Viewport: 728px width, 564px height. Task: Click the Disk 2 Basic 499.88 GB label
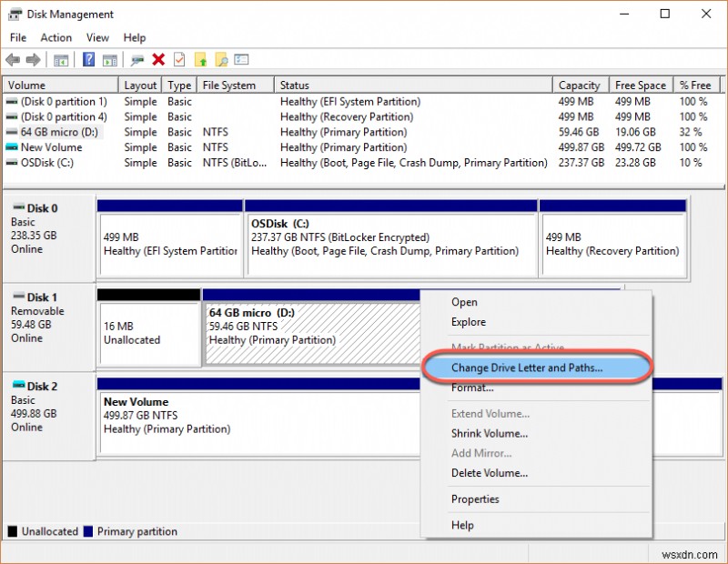49,416
